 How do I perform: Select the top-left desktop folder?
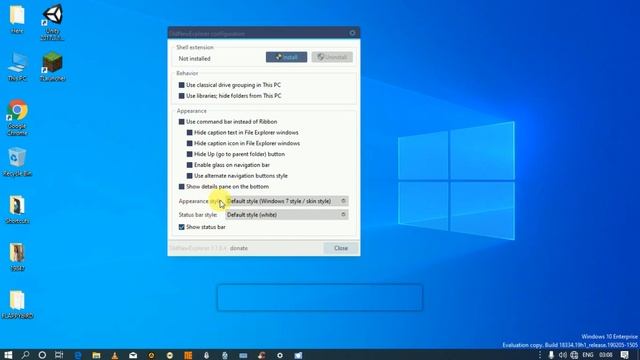(x=17, y=19)
